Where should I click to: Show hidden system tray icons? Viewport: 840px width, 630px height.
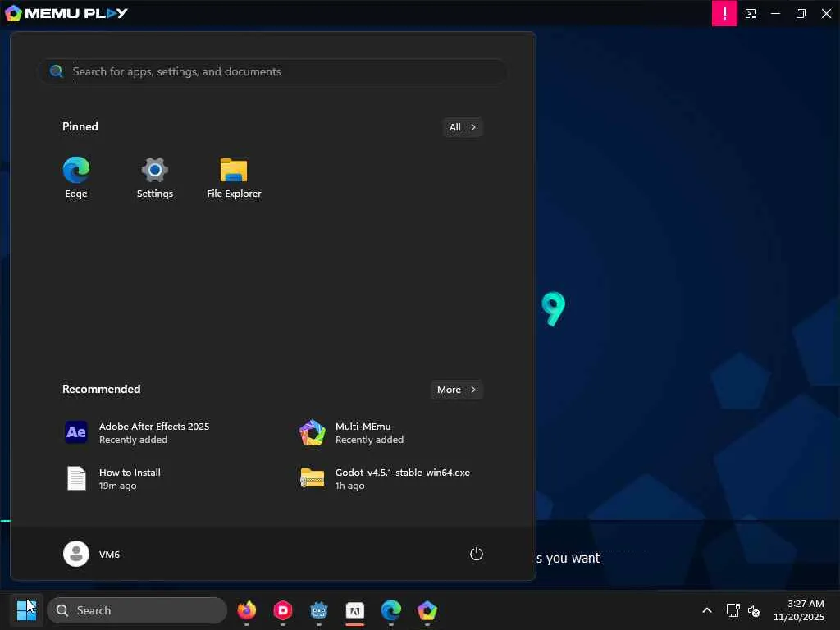[x=707, y=610]
